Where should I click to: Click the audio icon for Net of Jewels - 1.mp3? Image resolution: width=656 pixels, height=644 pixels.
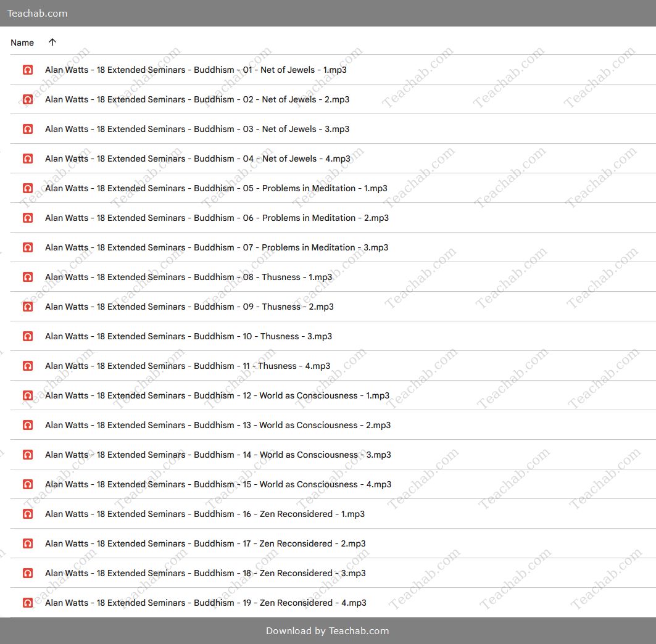[x=28, y=70]
